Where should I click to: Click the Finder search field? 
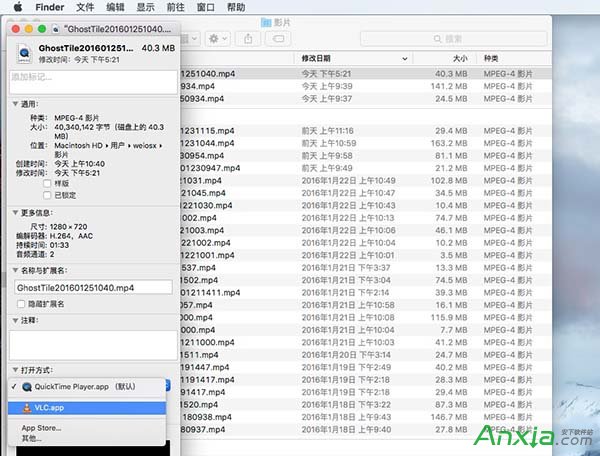[453, 39]
